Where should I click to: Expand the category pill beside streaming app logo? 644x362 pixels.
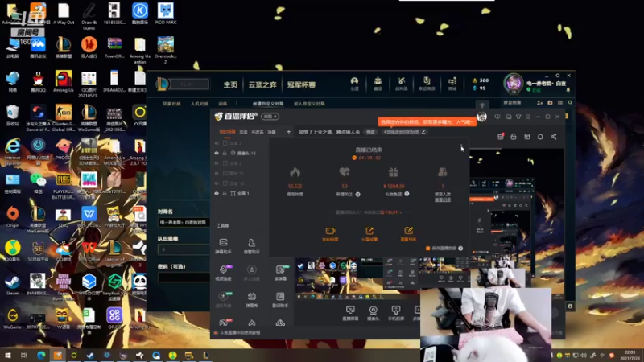(270, 117)
